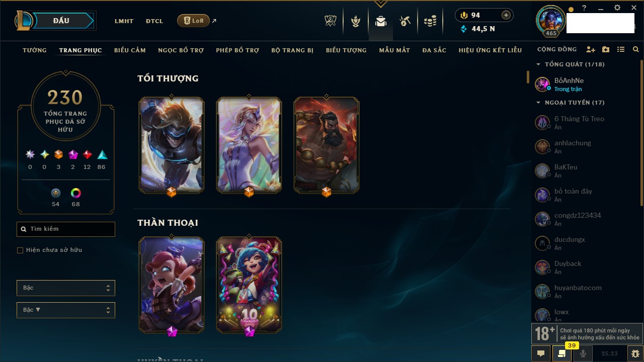
Task: Open the first Bậc filter dropdown
Action: (66, 288)
